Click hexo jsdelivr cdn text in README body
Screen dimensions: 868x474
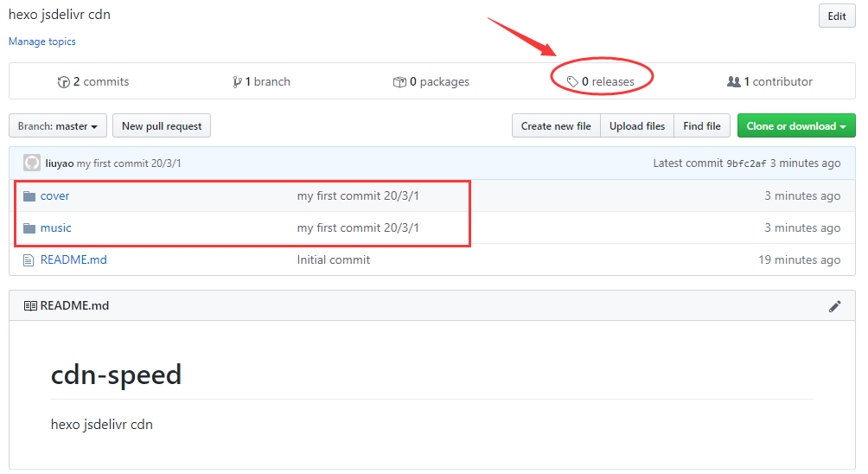click(x=102, y=425)
